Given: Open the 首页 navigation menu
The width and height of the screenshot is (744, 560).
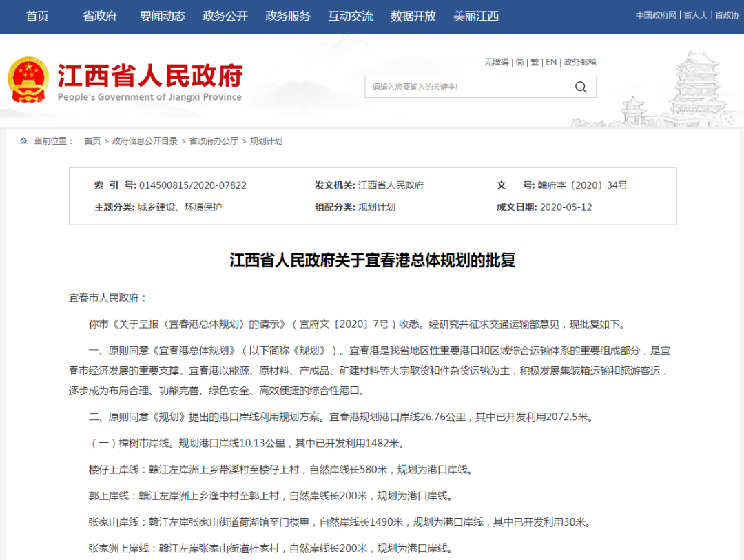Looking at the screenshot, I should click(37, 16).
